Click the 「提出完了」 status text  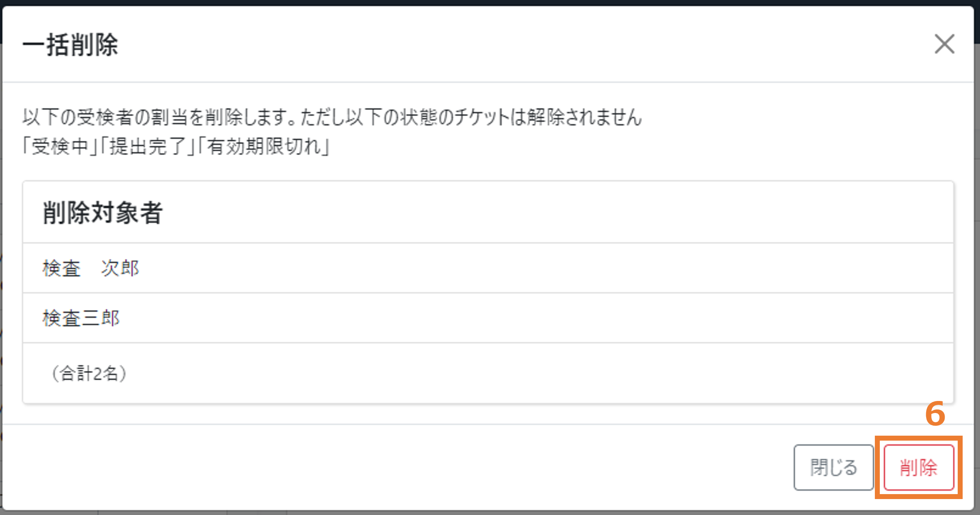point(148,147)
